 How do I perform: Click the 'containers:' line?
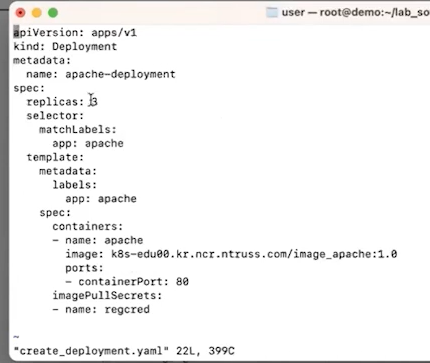tap(88, 226)
